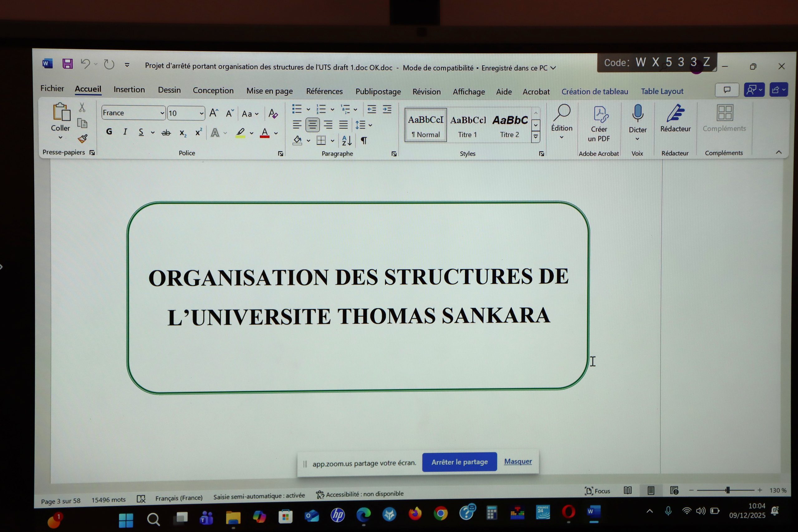This screenshot has height=532, width=798.
Task: Toggle italic formatting (I button)
Action: pyautogui.click(x=125, y=132)
